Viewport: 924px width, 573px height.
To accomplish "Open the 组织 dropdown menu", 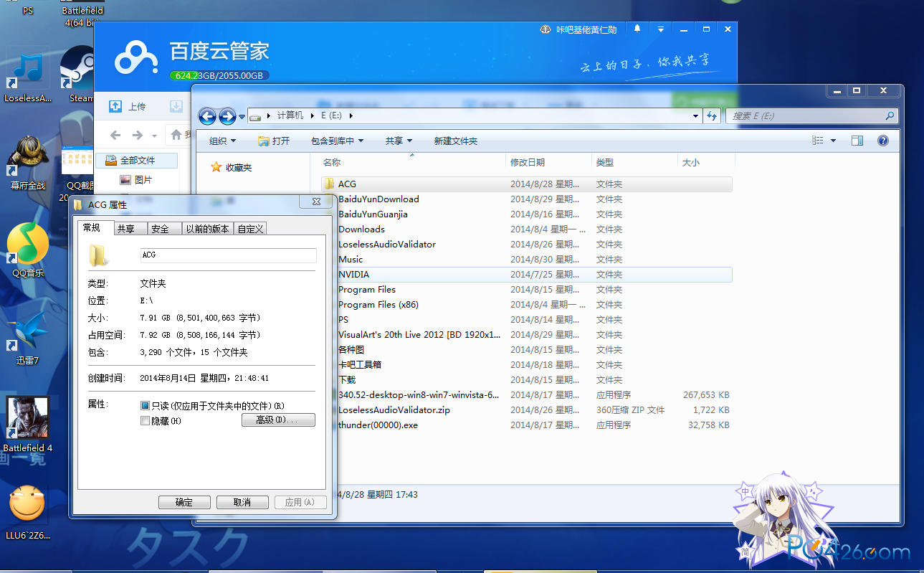I will pos(222,141).
